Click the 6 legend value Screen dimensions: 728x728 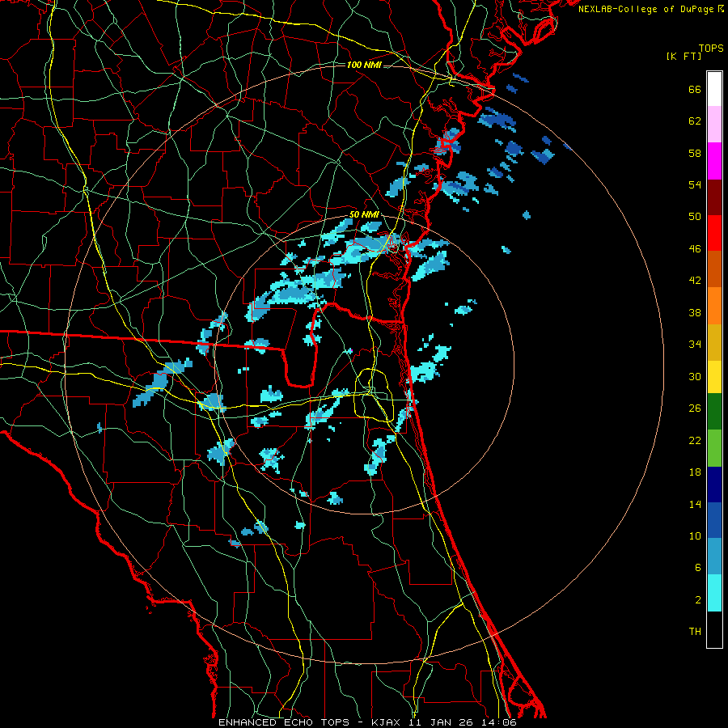coord(697,568)
